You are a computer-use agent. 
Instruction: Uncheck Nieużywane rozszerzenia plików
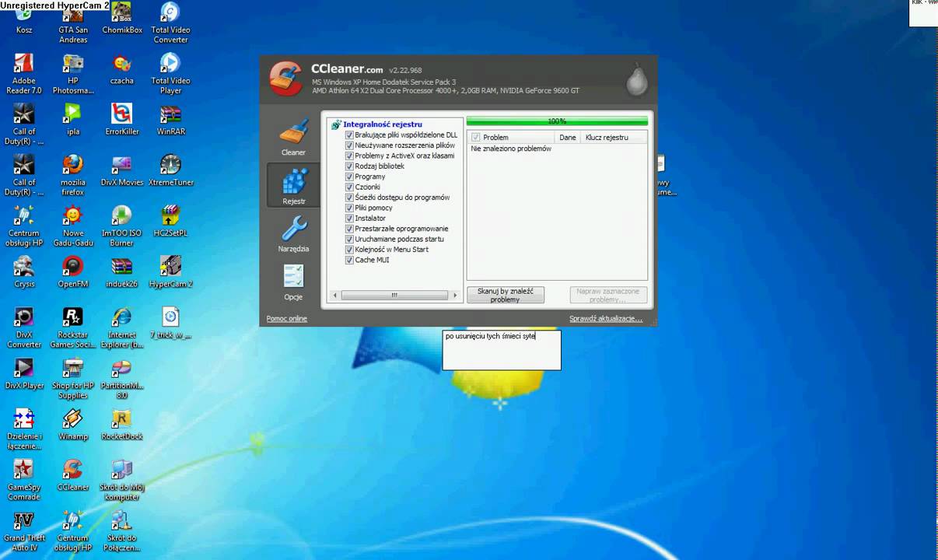(349, 145)
